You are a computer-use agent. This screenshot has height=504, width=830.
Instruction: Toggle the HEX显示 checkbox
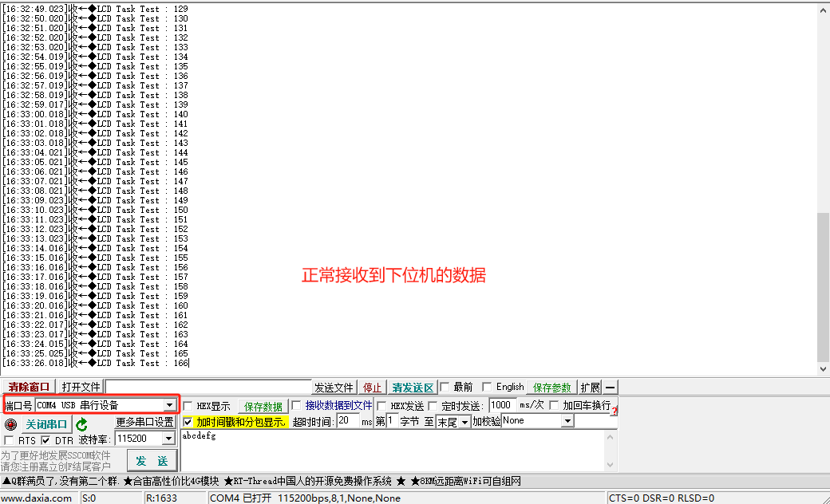coord(188,406)
